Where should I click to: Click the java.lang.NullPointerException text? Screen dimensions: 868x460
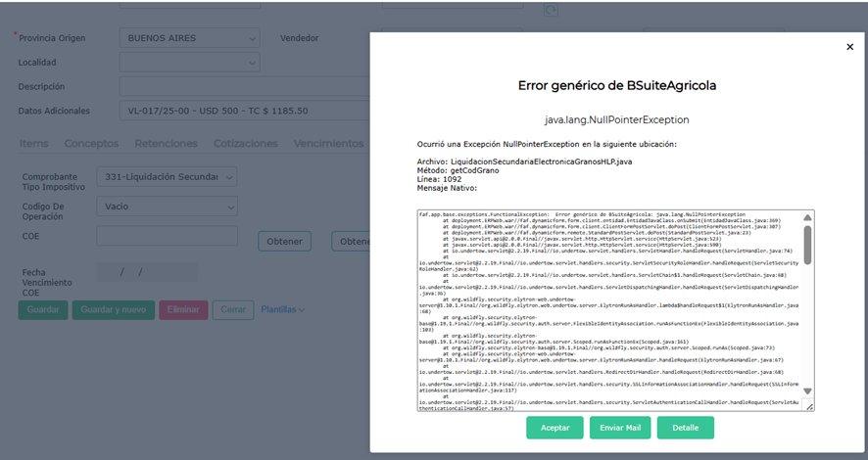616,120
